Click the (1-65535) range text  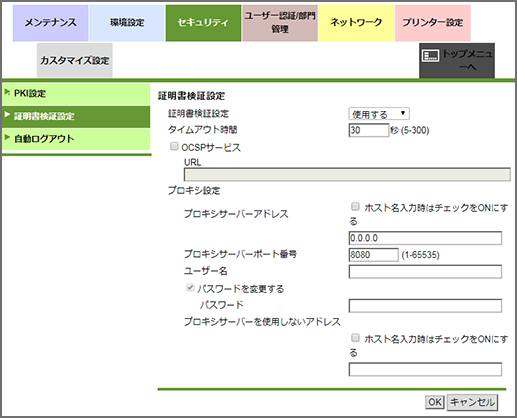click(x=420, y=255)
